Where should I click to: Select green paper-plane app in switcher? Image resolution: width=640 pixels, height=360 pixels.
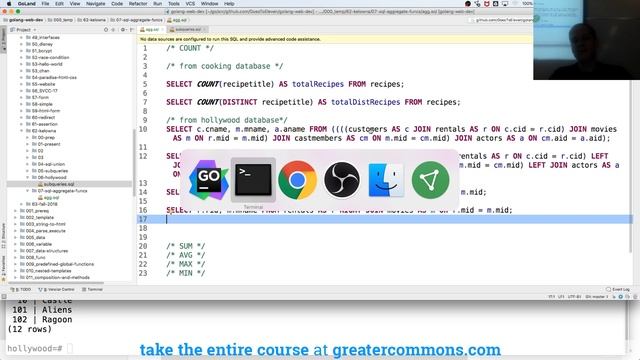tap(431, 180)
